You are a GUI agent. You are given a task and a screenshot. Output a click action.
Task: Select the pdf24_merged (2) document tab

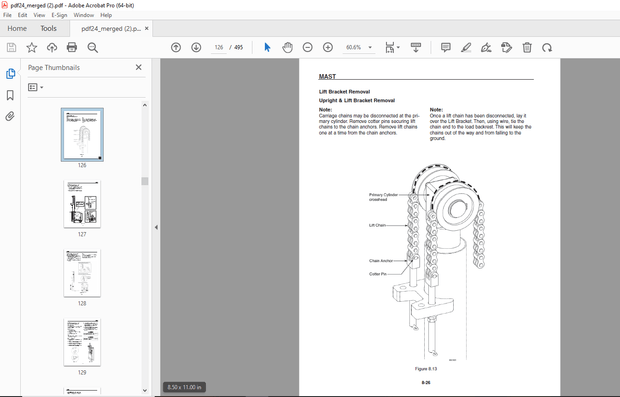[111, 29]
